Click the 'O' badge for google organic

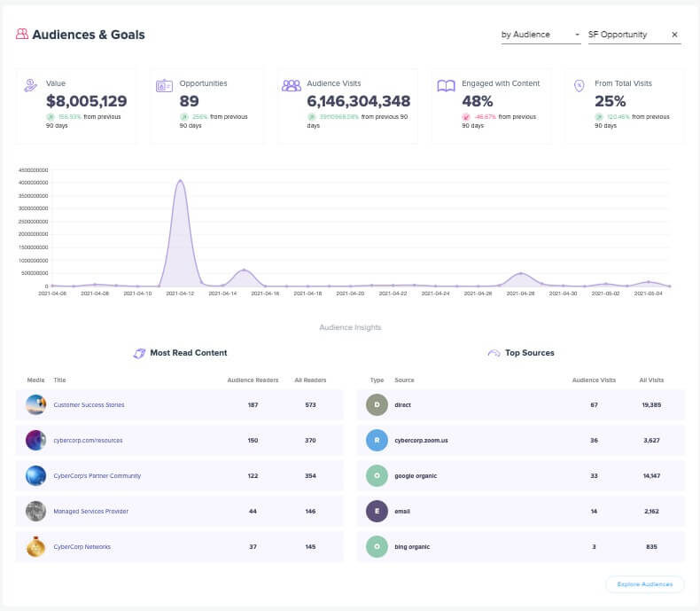[x=377, y=475]
